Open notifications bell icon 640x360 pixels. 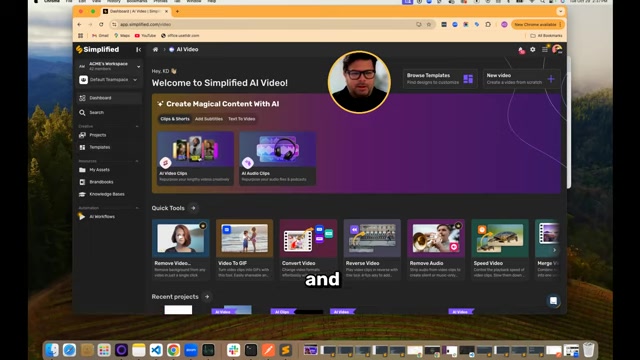(x=521, y=50)
